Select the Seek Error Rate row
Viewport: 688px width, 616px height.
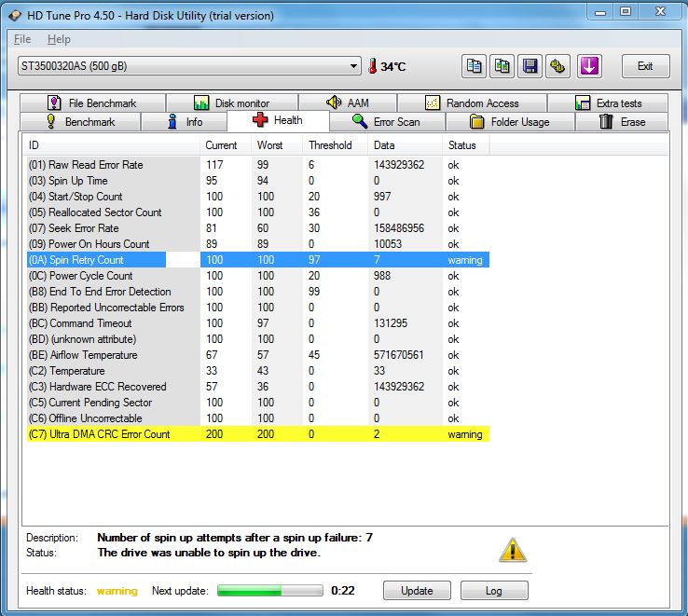[258, 228]
